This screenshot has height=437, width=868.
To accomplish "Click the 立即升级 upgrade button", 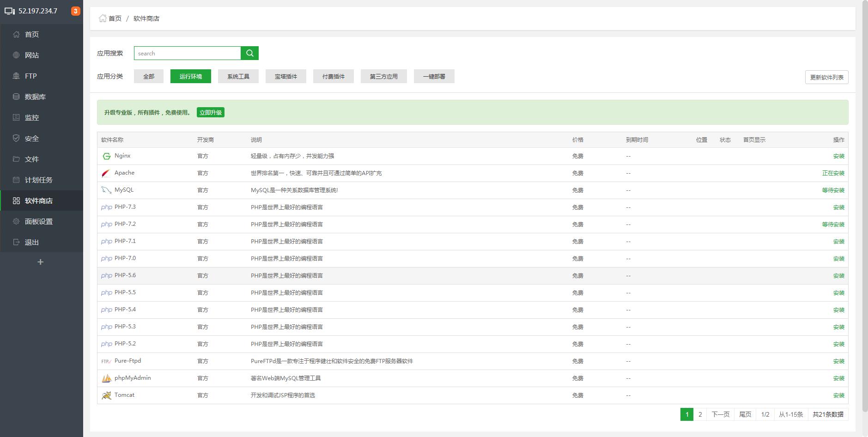I will [x=211, y=112].
